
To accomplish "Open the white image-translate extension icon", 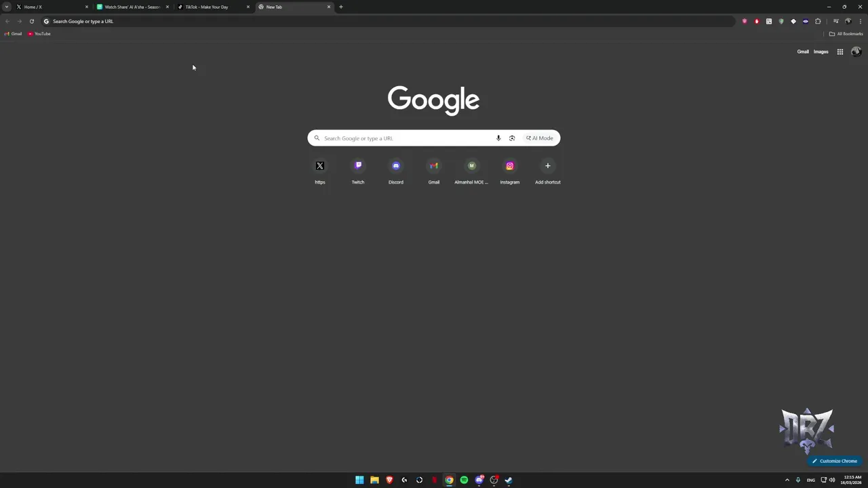I will click(x=769, y=21).
